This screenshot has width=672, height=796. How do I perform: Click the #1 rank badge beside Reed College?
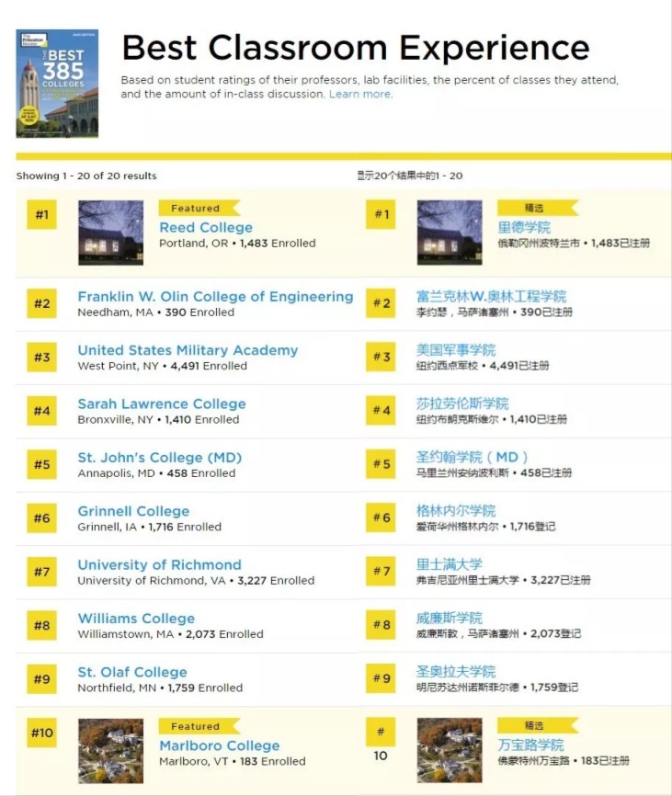41,215
